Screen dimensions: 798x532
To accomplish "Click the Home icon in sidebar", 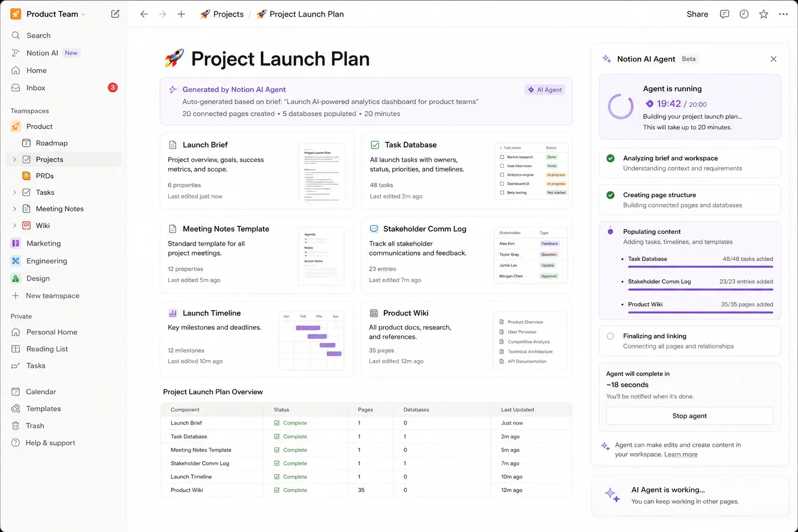I will coord(16,70).
